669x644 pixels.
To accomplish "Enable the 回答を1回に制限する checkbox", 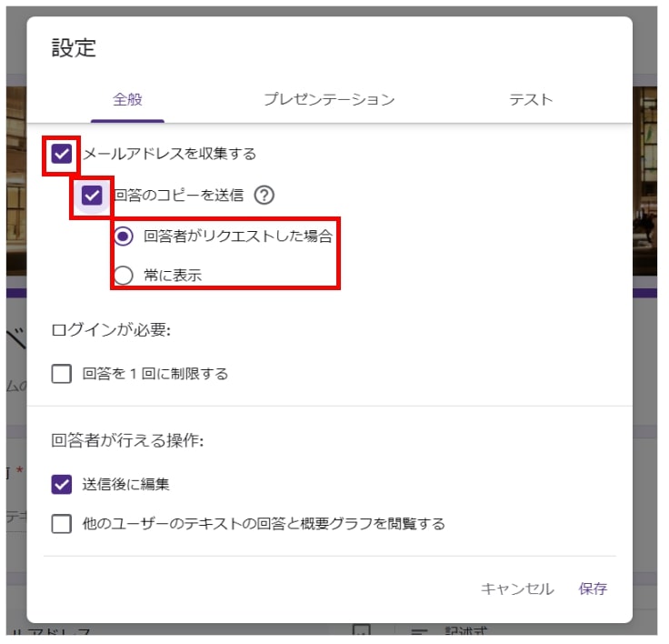I will pyautogui.click(x=62, y=374).
